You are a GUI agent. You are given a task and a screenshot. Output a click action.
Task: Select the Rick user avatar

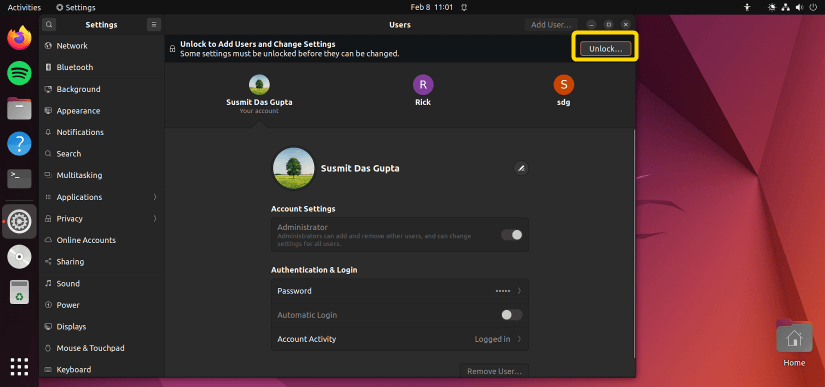[x=423, y=85]
